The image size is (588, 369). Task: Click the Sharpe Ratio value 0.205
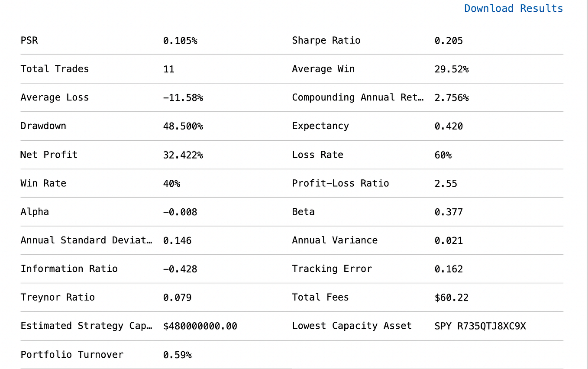(449, 40)
